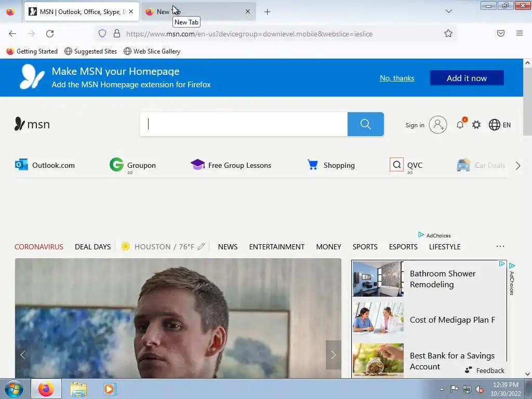Open media player from taskbar
The width and height of the screenshot is (532, 399).
tap(110, 389)
